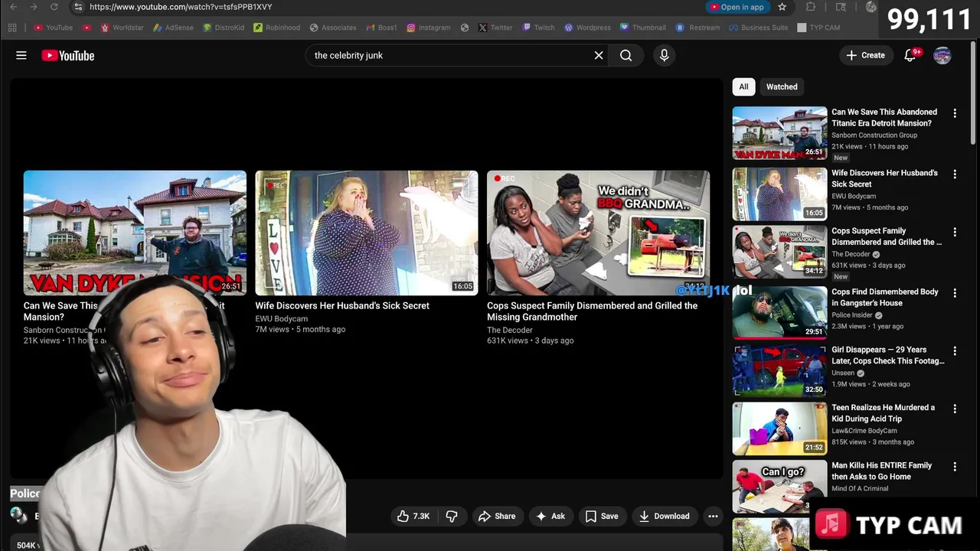Open Restream bookmark
Image resolution: width=980 pixels, height=551 pixels.
click(x=697, y=28)
